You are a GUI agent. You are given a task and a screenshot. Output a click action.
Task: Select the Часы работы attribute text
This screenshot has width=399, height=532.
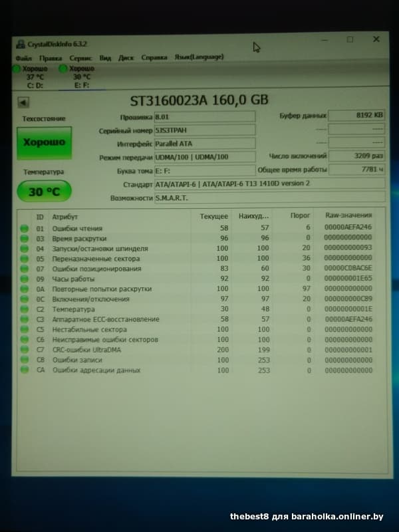point(73,279)
